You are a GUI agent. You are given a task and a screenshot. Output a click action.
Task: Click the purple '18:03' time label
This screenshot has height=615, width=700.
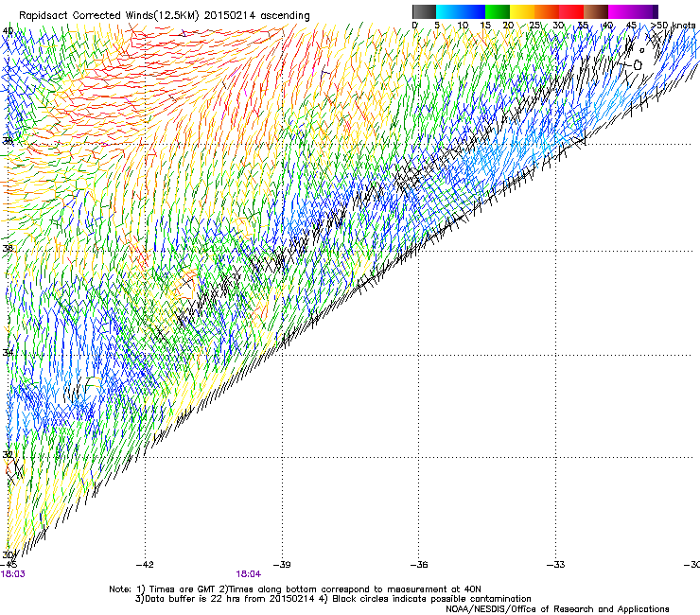pos(12,574)
